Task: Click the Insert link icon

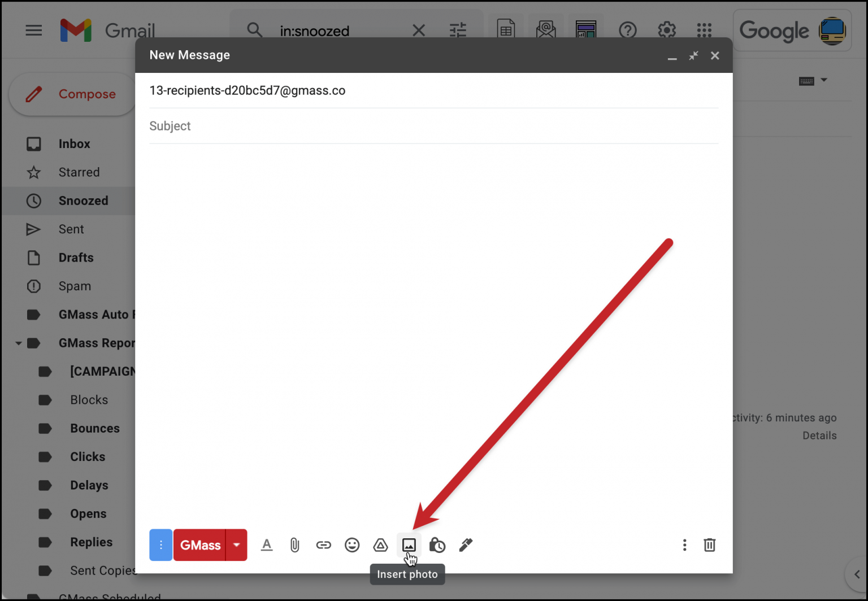Action: pyautogui.click(x=323, y=545)
